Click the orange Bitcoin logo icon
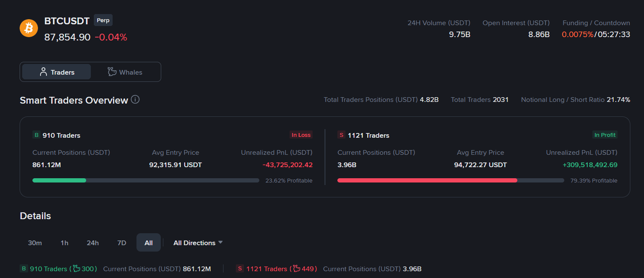The image size is (644, 278). (x=29, y=28)
